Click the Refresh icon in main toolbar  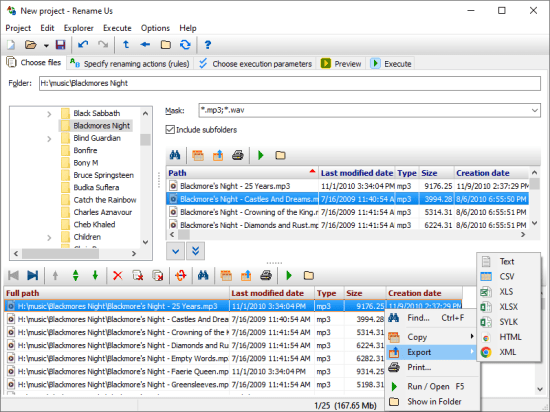coord(185,45)
